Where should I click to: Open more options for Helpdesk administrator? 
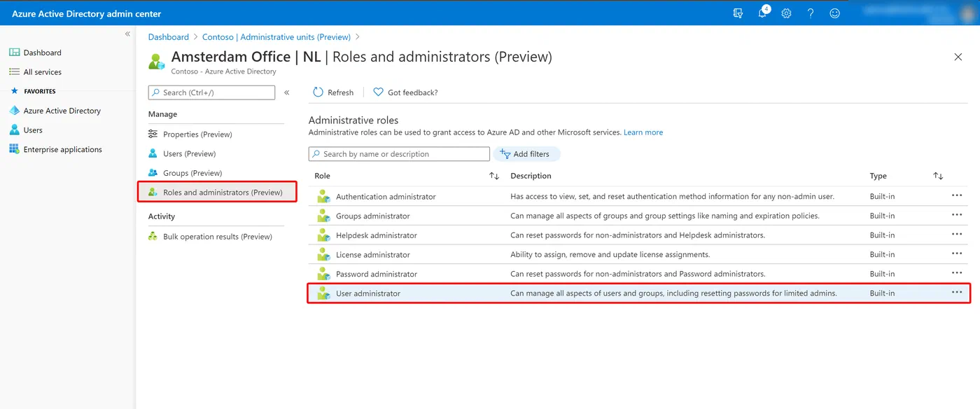pos(957,235)
